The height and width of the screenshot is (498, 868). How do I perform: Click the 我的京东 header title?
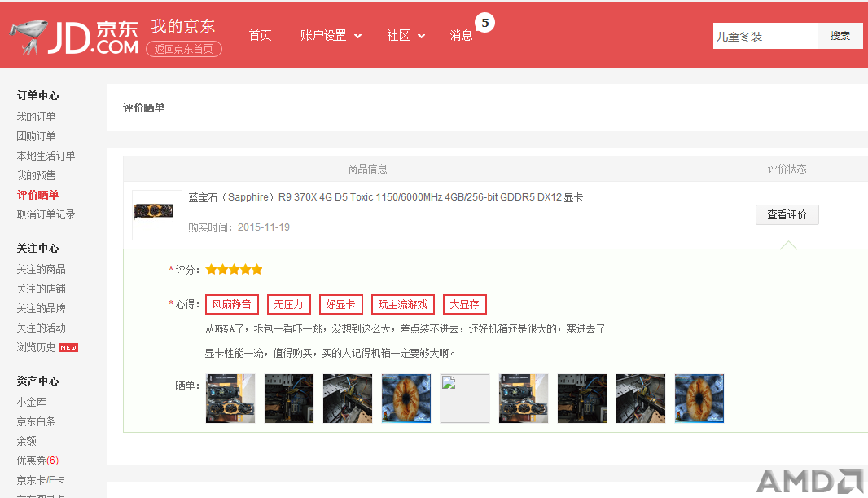click(x=182, y=26)
